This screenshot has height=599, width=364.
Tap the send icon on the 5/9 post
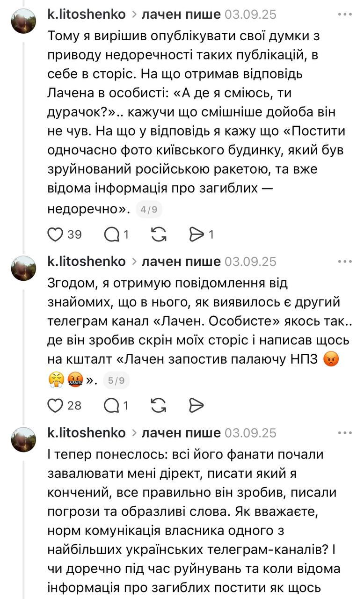coord(197,405)
